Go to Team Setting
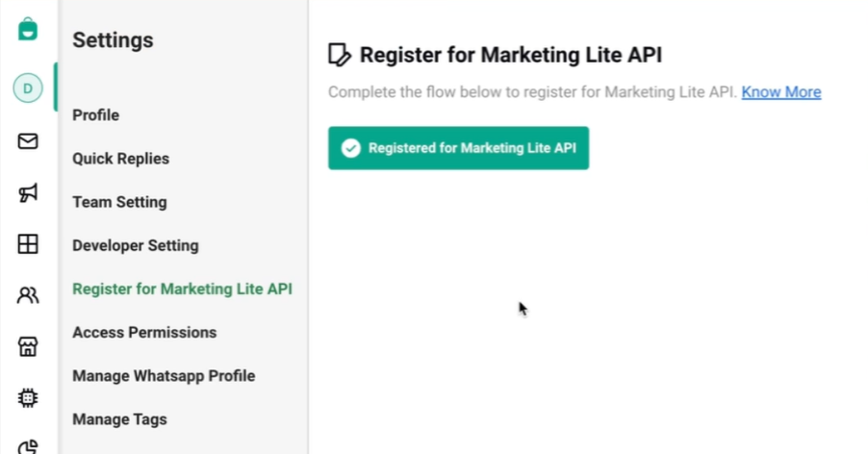This screenshot has width=868, height=454. [x=119, y=202]
